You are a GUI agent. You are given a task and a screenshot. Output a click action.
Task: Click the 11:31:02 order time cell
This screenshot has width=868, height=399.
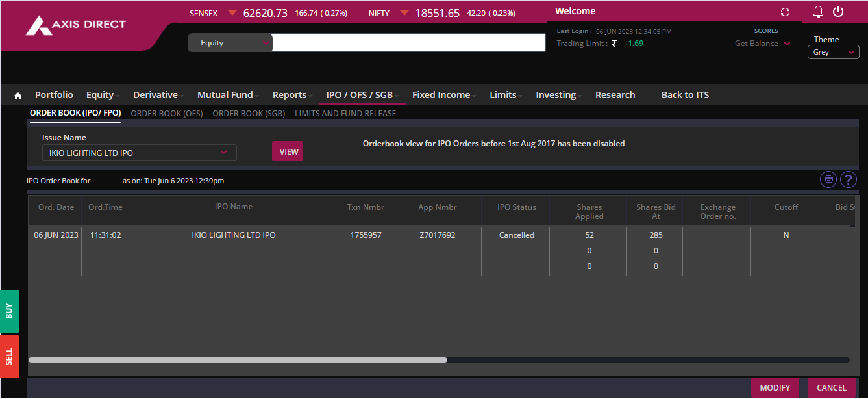pos(105,235)
